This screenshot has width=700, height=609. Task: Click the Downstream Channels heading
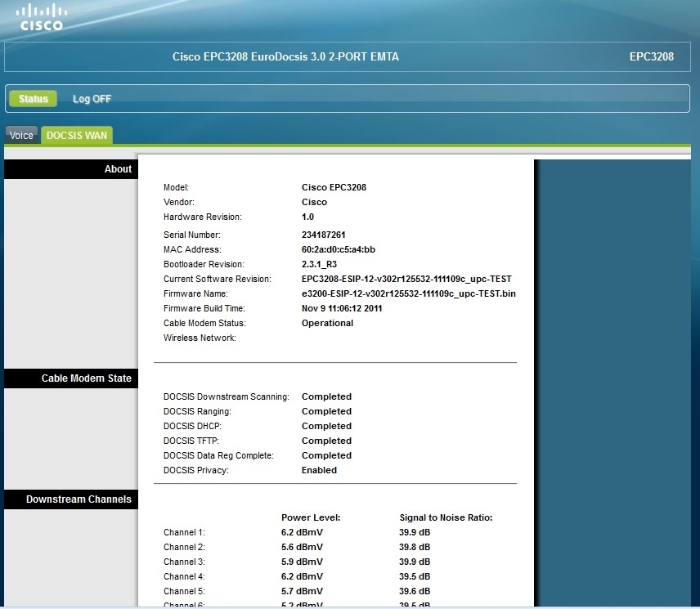(79, 499)
